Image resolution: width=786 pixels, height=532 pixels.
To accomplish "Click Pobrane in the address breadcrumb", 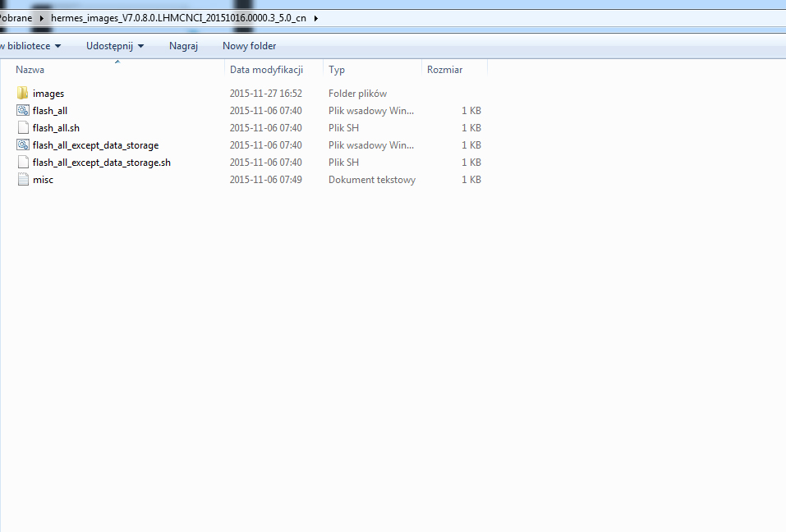I will pyautogui.click(x=16, y=18).
